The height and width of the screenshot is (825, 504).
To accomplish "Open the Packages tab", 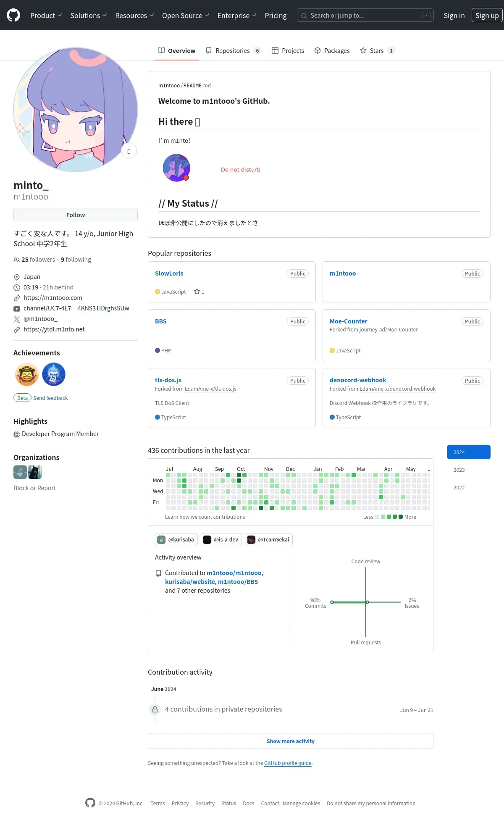I will click(x=332, y=51).
